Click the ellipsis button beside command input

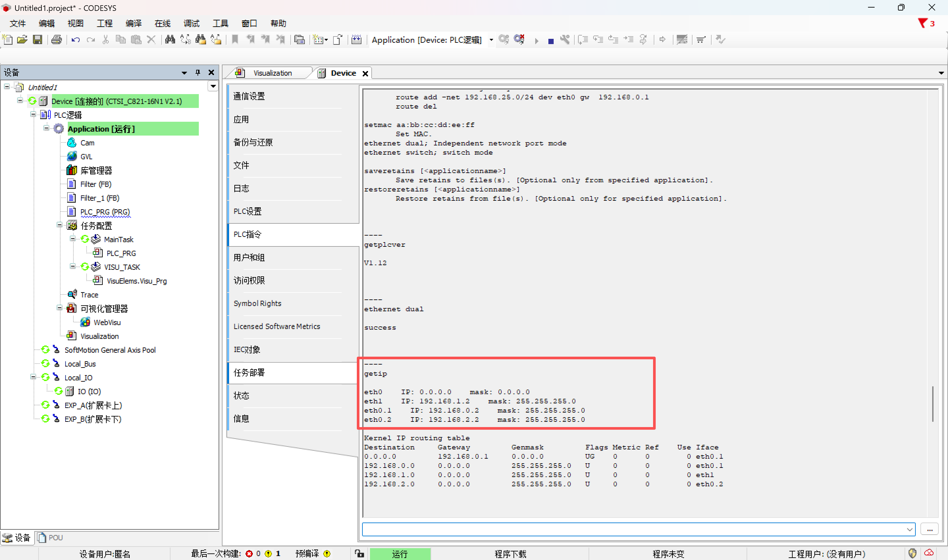click(x=930, y=530)
